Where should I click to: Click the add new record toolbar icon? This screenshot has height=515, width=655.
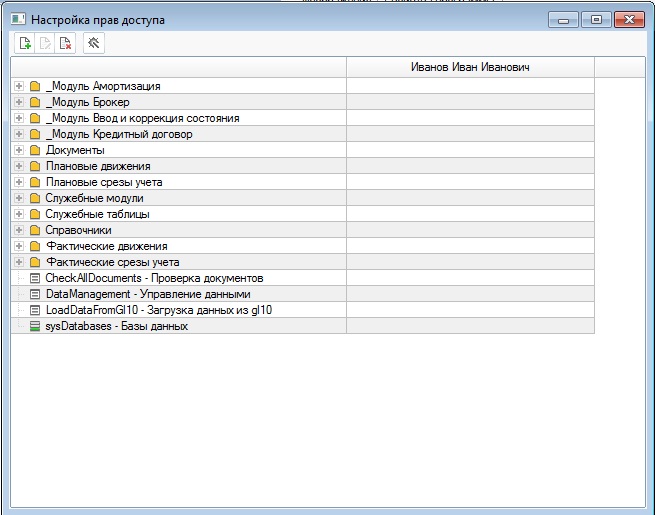click(x=25, y=43)
